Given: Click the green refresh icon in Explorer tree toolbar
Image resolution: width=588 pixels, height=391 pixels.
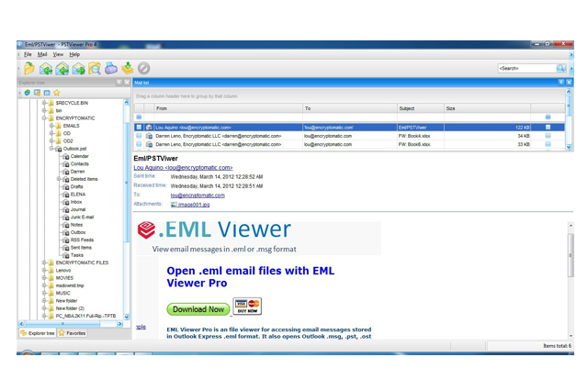Looking at the screenshot, I should click(28, 93).
